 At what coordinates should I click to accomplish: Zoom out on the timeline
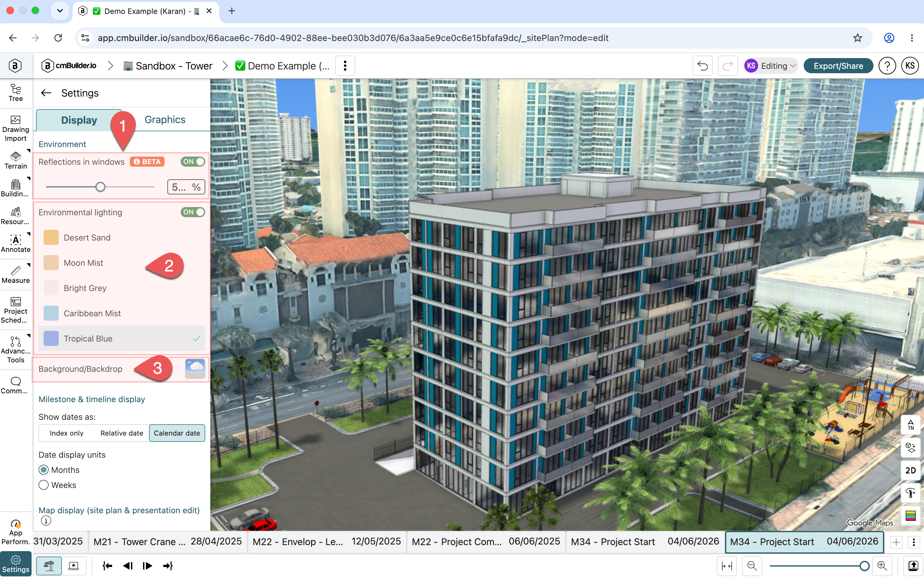[752, 566]
